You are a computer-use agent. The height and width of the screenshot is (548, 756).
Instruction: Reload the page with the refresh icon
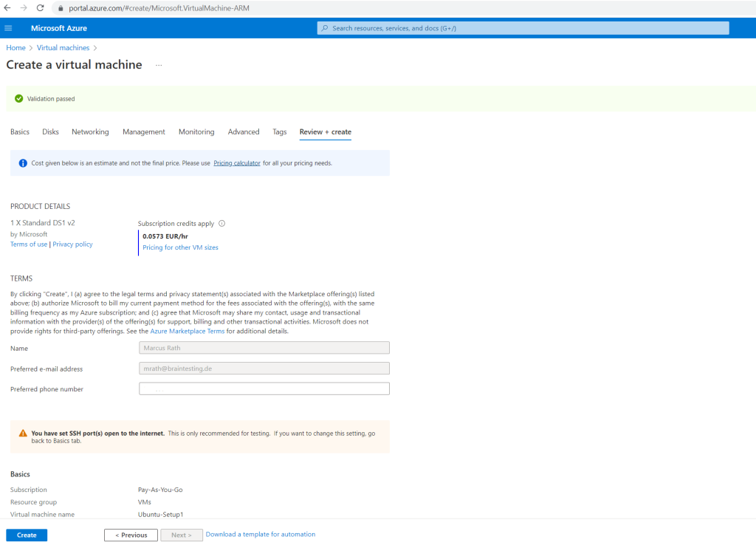click(41, 7)
